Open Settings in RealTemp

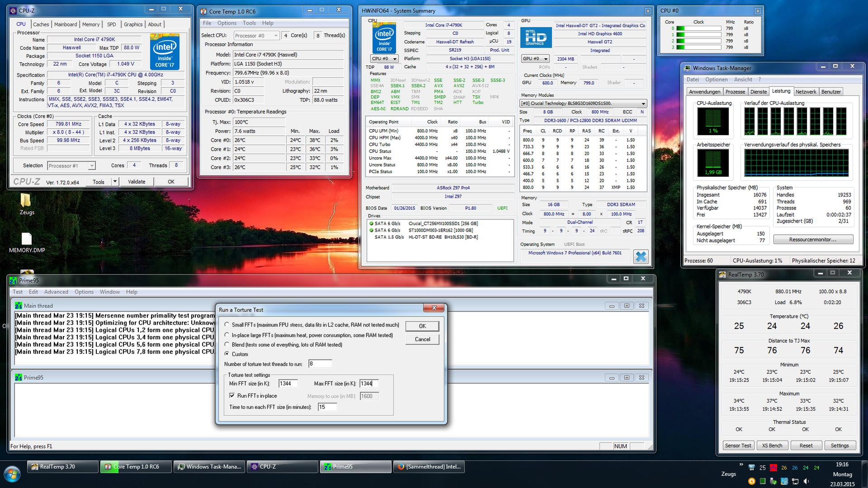[x=840, y=445]
